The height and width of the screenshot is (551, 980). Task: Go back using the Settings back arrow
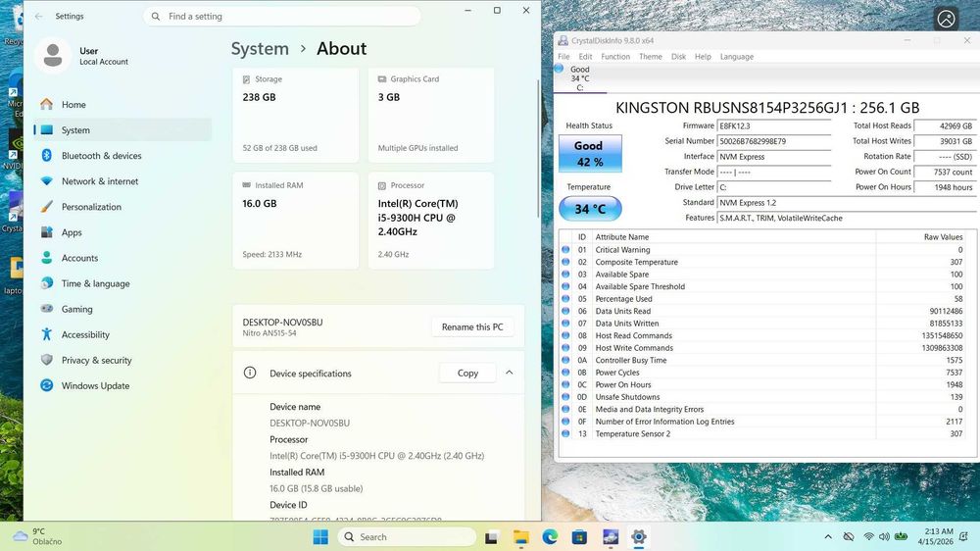click(39, 17)
